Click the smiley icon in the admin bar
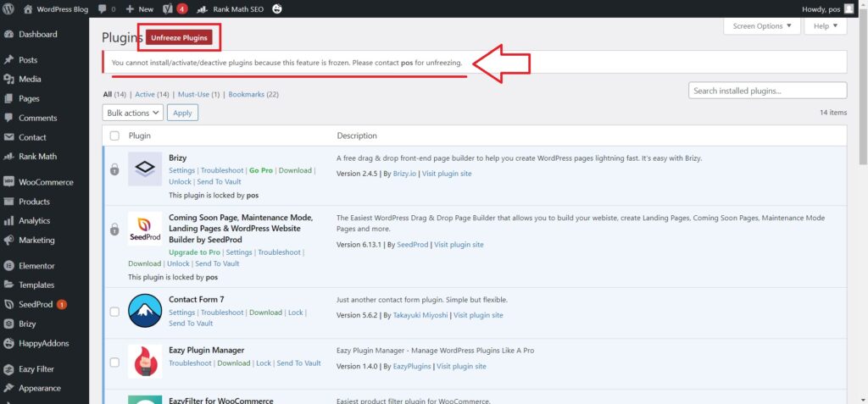Viewport: 868px width, 404px height. [x=277, y=8]
